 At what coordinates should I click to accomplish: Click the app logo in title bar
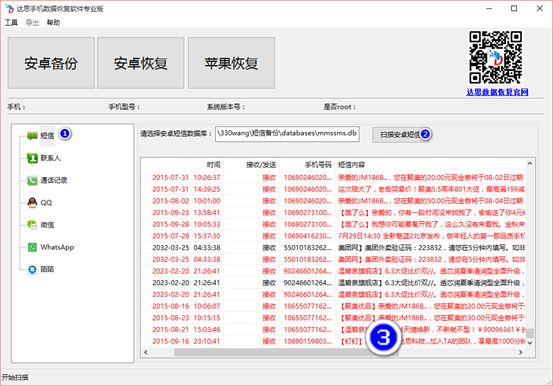pyautogui.click(x=9, y=8)
